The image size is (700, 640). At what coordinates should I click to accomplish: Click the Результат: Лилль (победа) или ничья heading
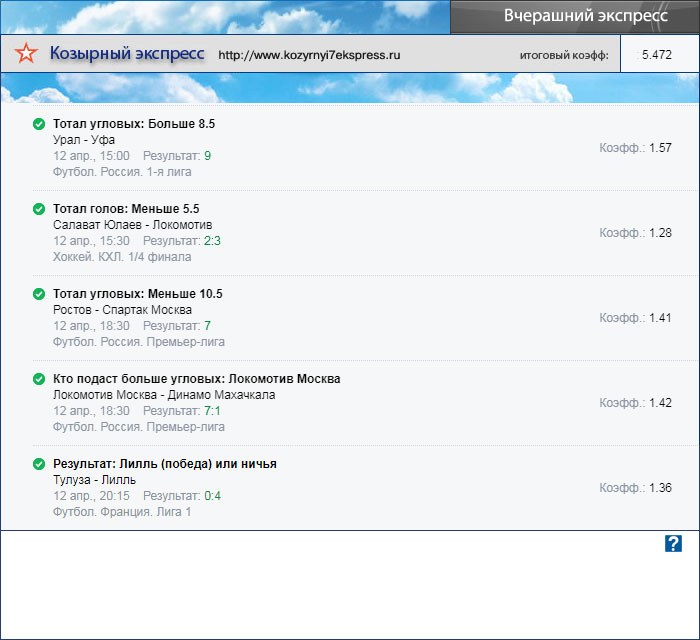tap(165, 464)
